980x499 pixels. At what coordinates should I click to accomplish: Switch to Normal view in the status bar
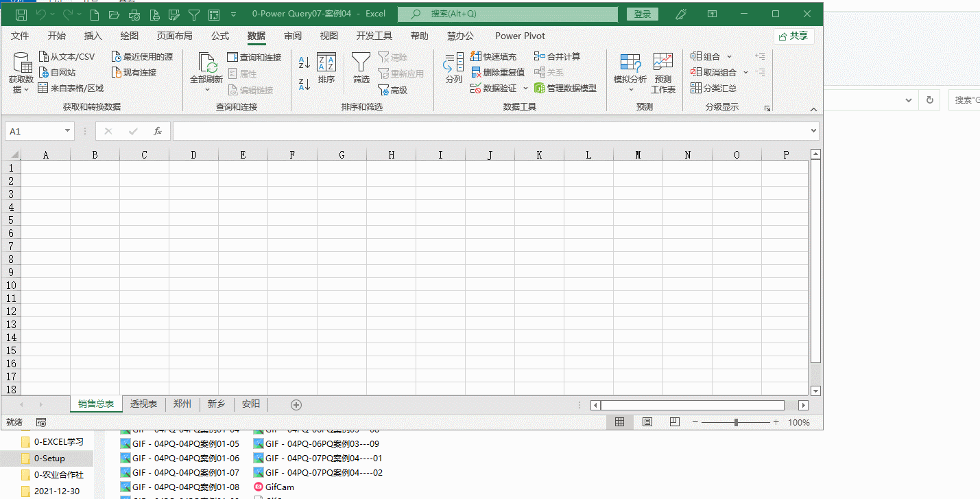tap(619, 422)
